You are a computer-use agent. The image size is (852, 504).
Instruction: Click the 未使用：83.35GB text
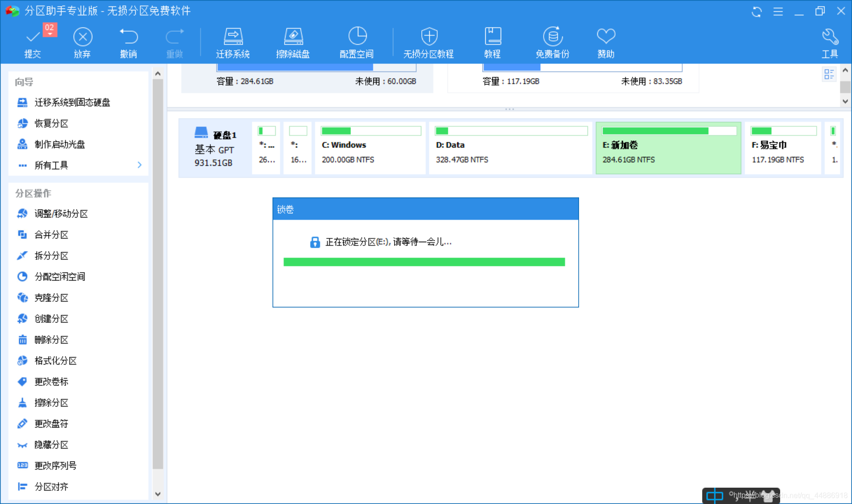point(651,81)
